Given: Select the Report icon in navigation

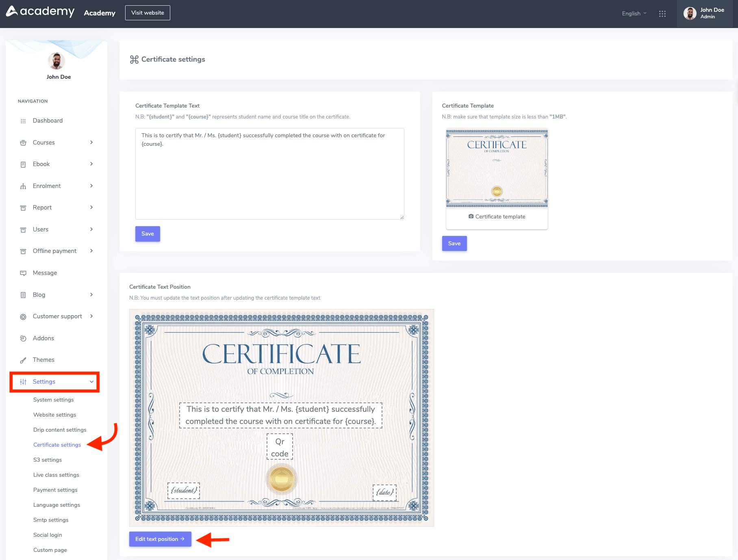Looking at the screenshot, I should (23, 208).
